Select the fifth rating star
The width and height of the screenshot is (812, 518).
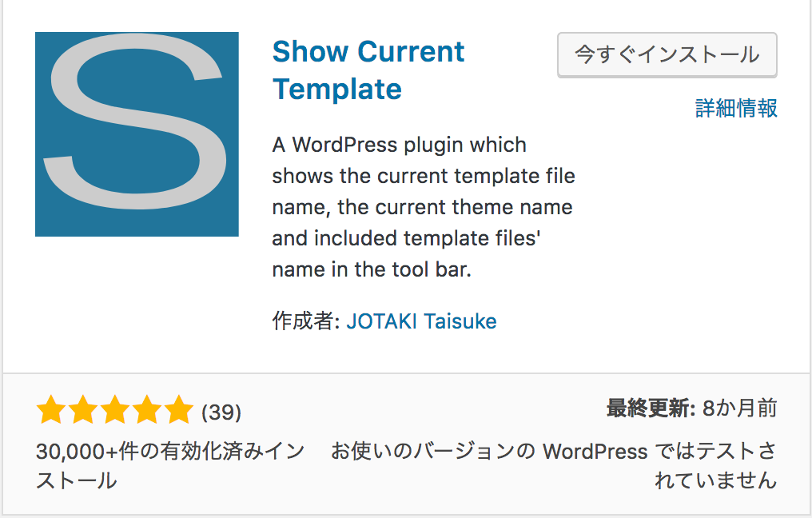[179, 410]
